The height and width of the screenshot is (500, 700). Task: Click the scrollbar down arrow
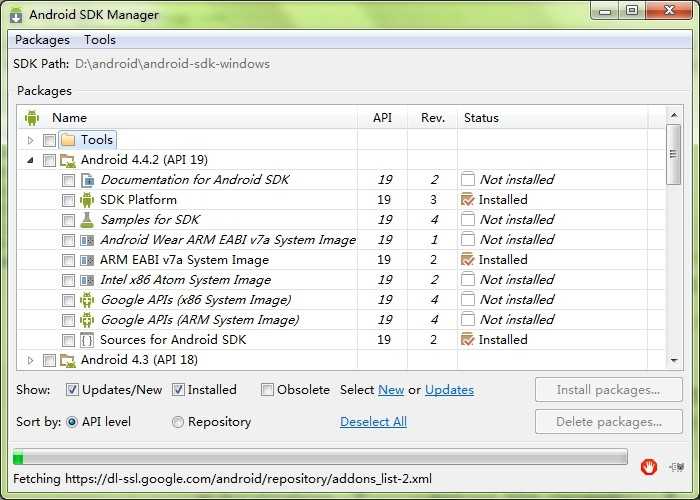(674, 360)
